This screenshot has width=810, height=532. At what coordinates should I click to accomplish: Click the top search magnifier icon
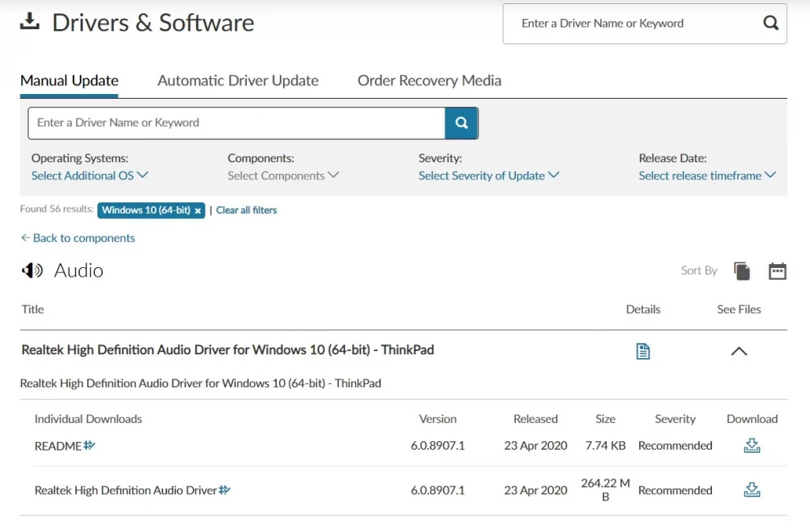coord(770,23)
